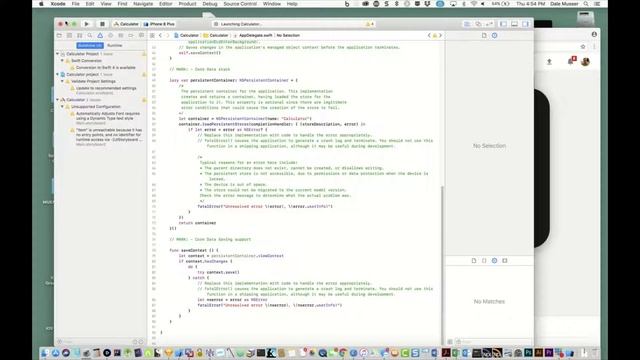The width and height of the screenshot is (640, 360).
Task: Open the Navigate menu
Action: [143, 4]
